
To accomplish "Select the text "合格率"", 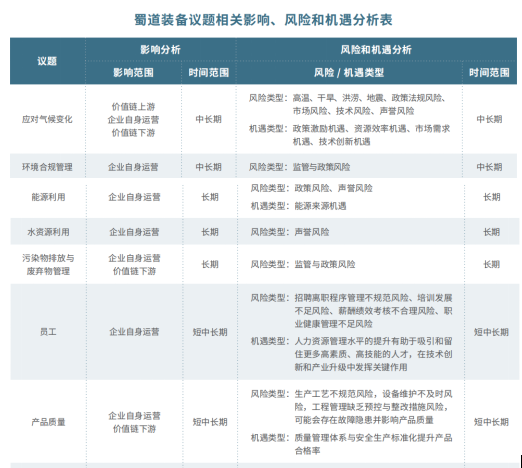I will click(x=307, y=451).
